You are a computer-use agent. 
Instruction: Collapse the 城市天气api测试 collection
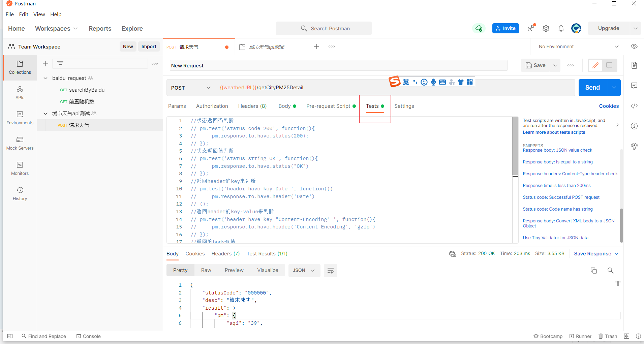pos(45,114)
